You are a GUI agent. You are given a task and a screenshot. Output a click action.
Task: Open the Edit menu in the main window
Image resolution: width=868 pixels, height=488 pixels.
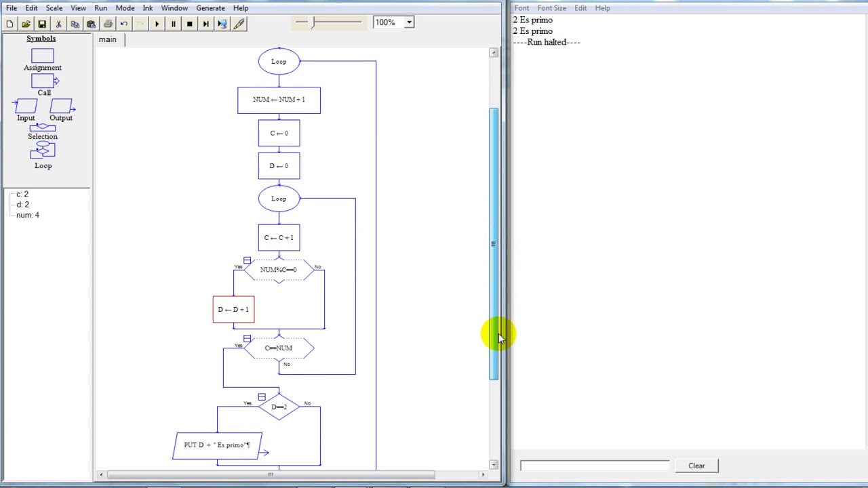point(31,8)
